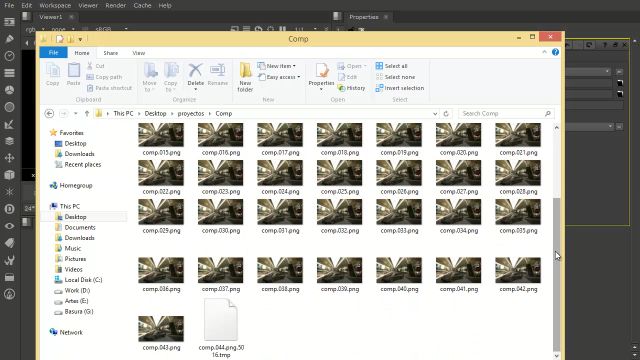Click the scrollbar down arrow in file list
Image resolution: width=640 pixels, height=360 pixels.
pos(556,356)
